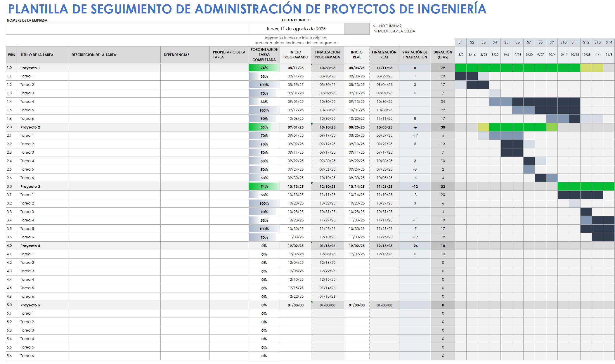Click the 'FECHA DE INICIO' label
Screen dimensions: 615x364
pos(296,20)
